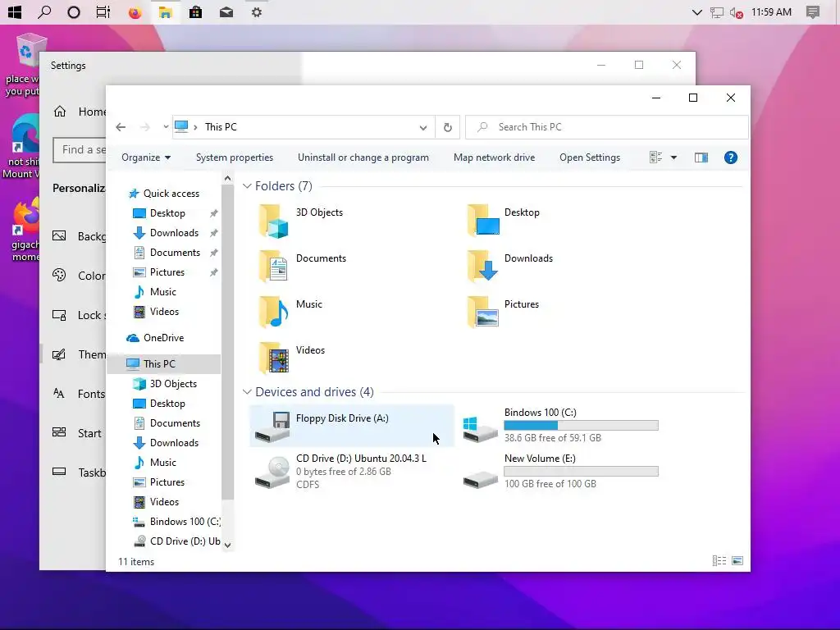Image resolution: width=840 pixels, height=630 pixels.
Task: Click Uninstall or change a program
Action: click(x=363, y=157)
